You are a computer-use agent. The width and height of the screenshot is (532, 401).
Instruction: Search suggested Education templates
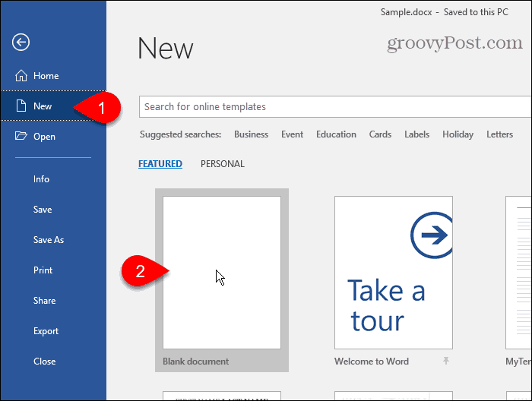pos(336,134)
